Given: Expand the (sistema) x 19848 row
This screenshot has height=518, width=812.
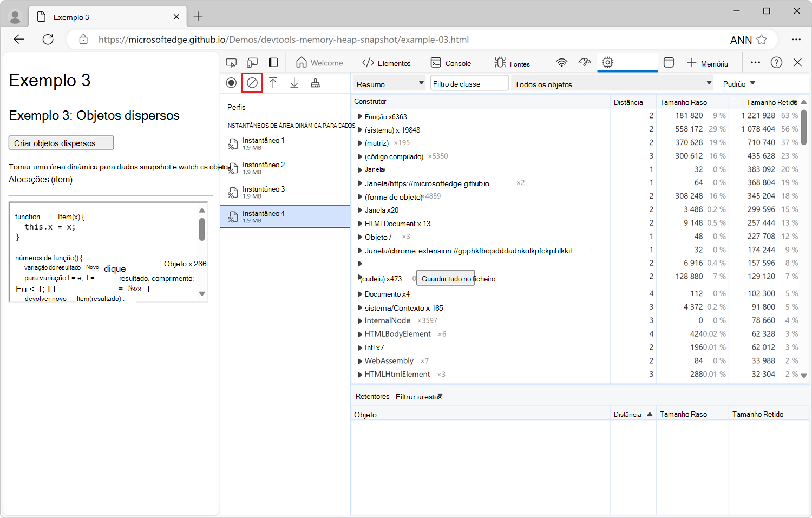Looking at the screenshot, I should [x=360, y=130].
